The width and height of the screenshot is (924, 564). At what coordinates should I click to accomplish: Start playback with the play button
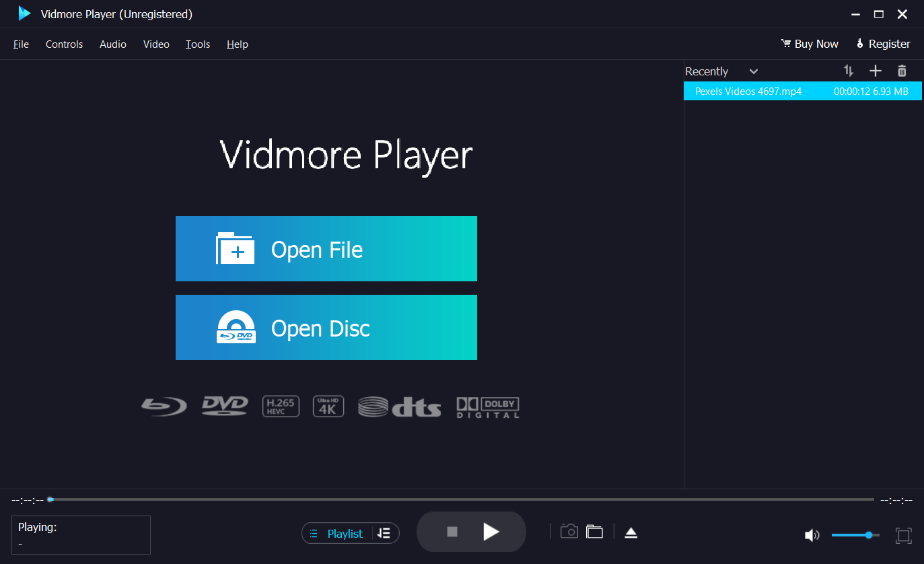pyautogui.click(x=491, y=532)
